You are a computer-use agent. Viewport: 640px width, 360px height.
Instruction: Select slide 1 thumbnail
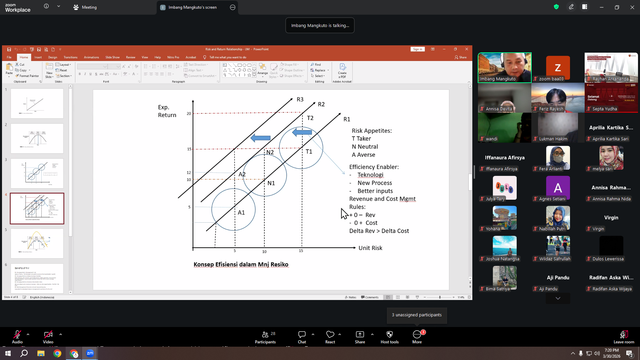pos(37,104)
